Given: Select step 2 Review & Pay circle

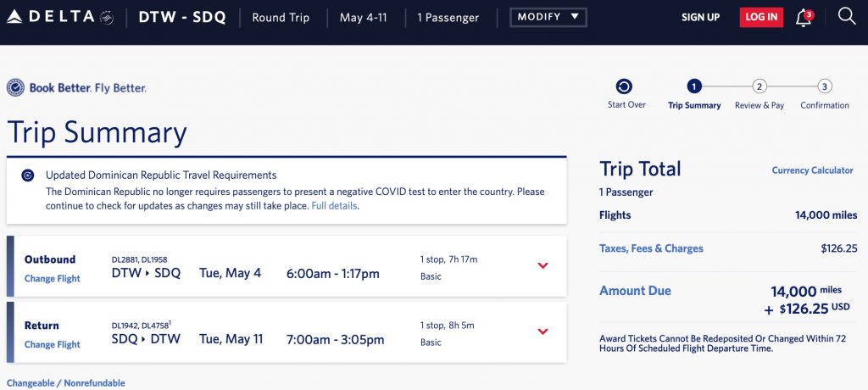Looking at the screenshot, I should [759, 86].
